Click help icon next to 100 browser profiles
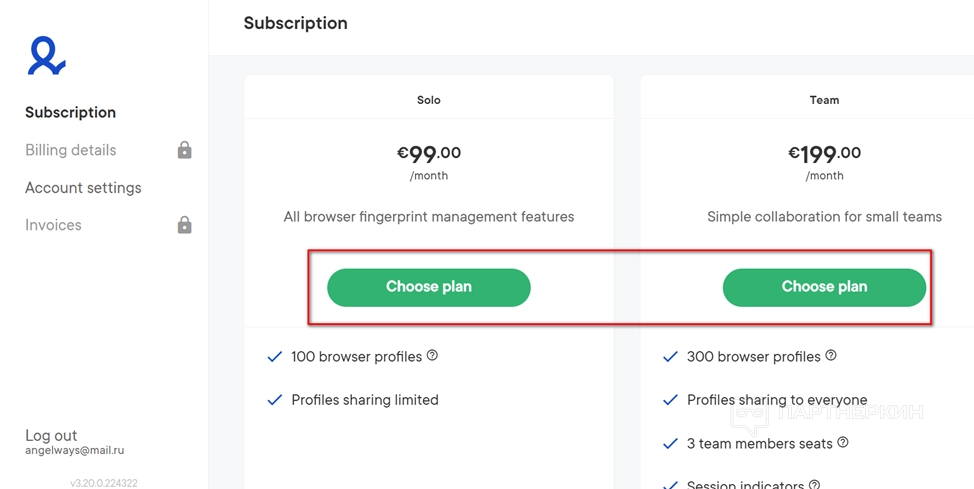 pyautogui.click(x=432, y=356)
